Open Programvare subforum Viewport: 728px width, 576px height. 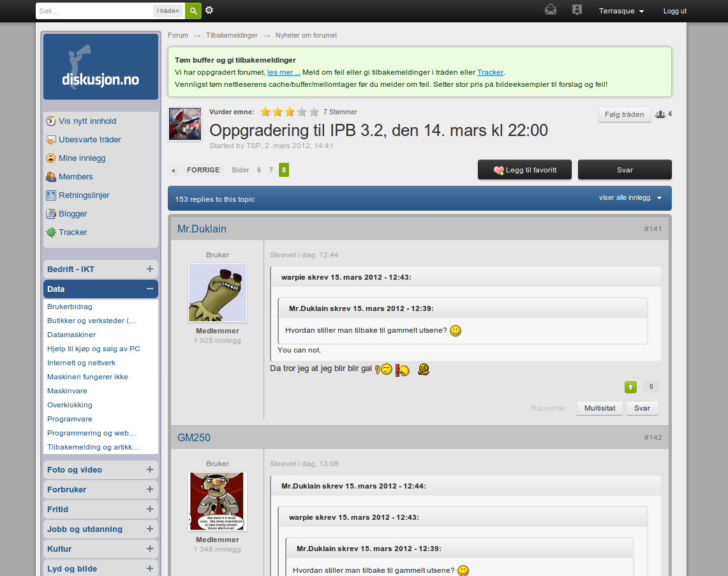pyautogui.click(x=70, y=419)
